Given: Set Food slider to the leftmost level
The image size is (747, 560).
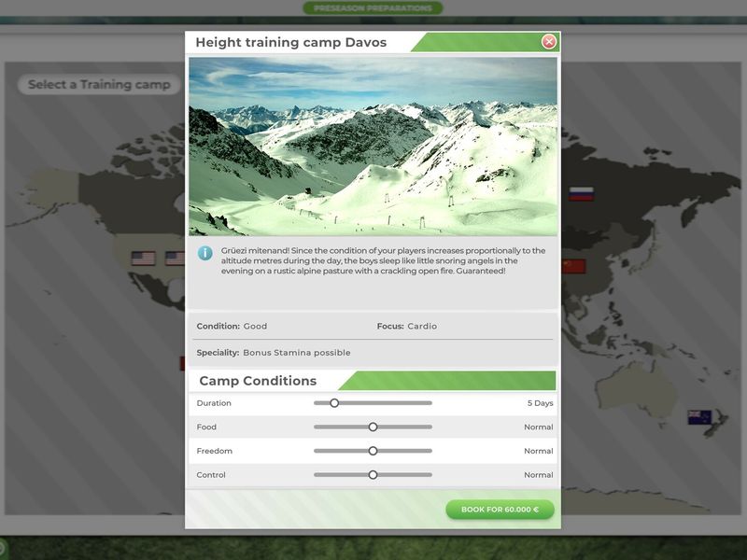Looking at the screenshot, I should pos(316,427).
